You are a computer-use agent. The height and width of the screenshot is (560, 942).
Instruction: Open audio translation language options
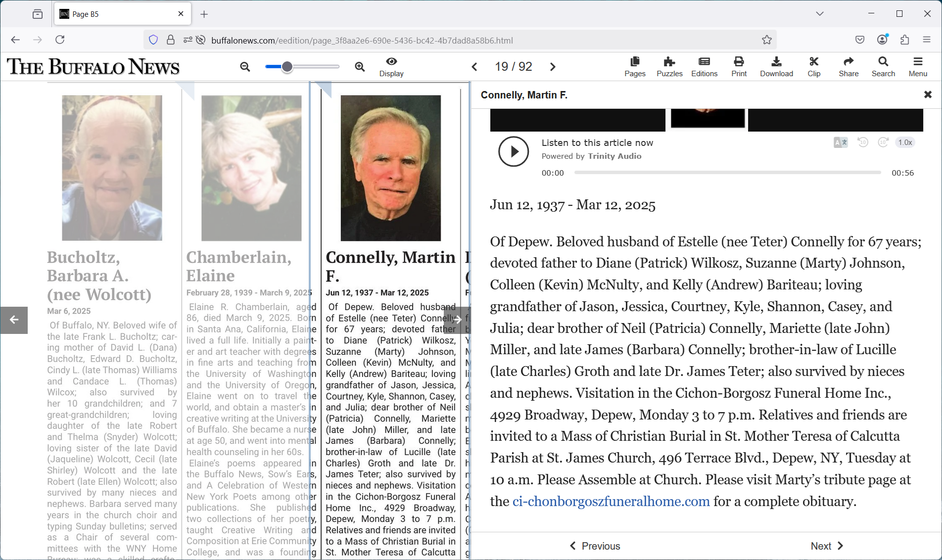[841, 142]
